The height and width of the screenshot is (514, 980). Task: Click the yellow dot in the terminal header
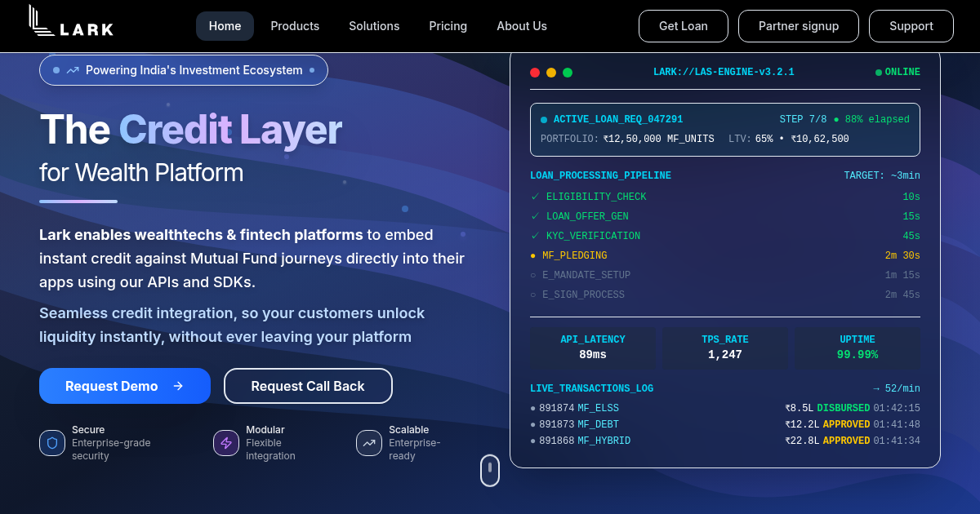[x=551, y=73]
